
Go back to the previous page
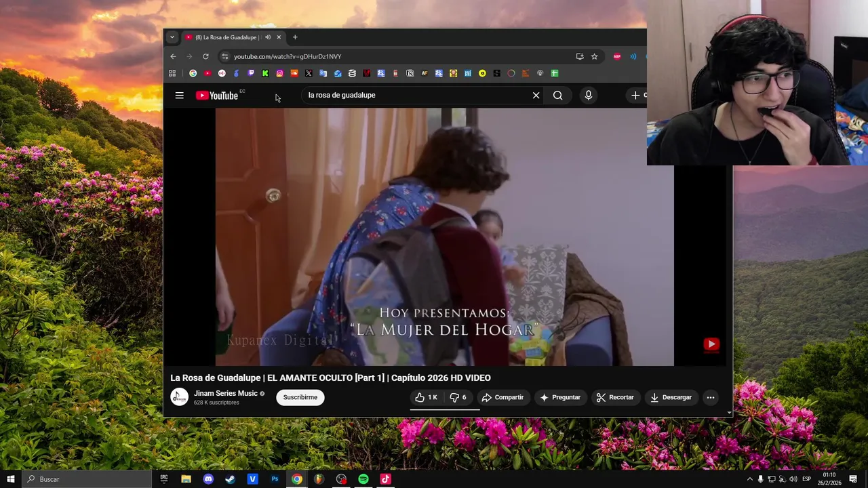click(x=173, y=56)
